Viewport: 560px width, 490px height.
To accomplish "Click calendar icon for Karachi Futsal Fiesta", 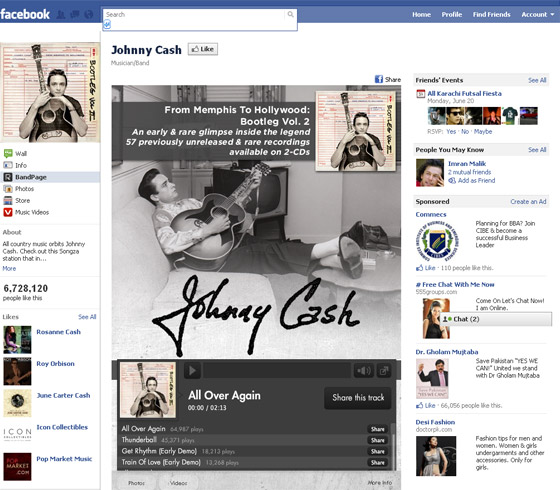I will [421, 94].
